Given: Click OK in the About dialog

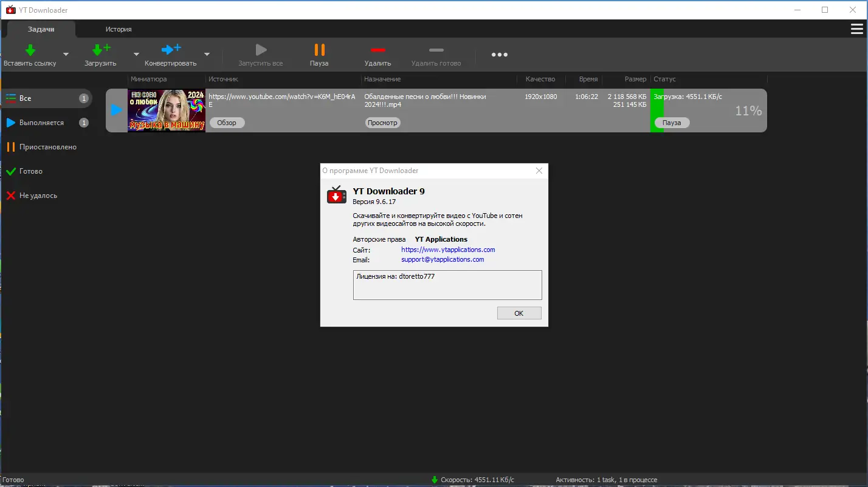Looking at the screenshot, I should click(x=518, y=313).
